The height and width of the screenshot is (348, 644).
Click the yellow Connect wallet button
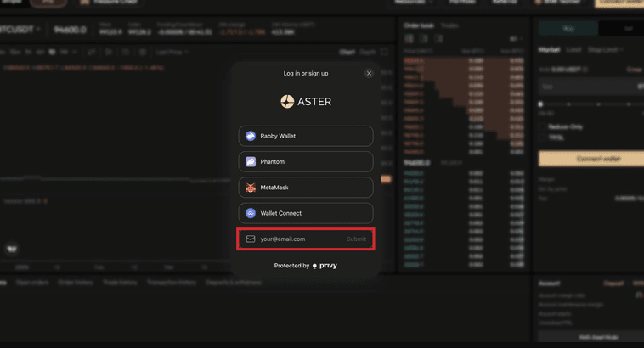tap(591, 159)
